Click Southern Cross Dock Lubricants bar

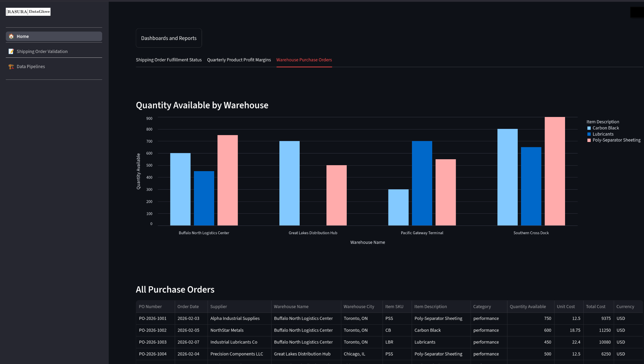coord(531,186)
